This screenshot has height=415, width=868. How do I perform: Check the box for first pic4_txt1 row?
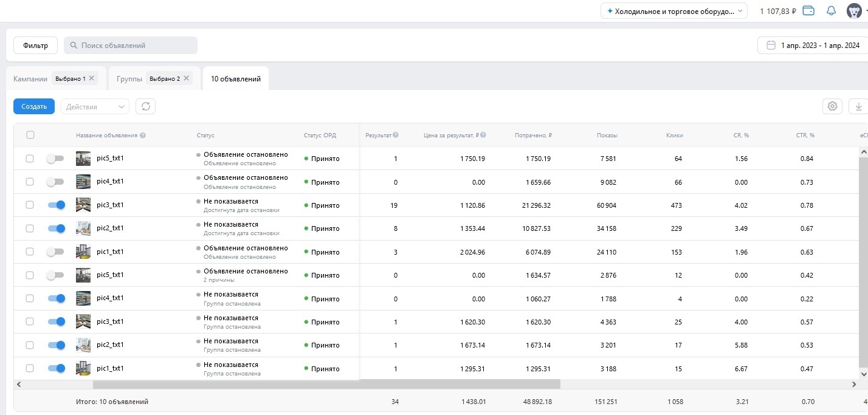[30, 182]
